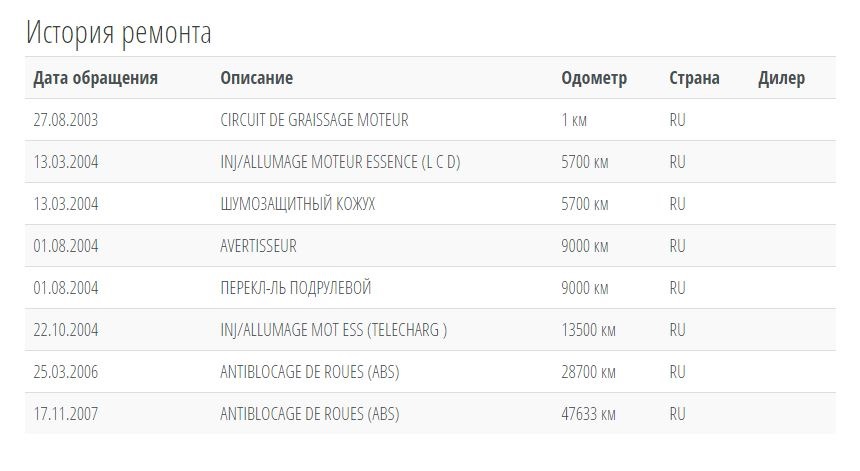
Task: Select the Одометр column header
Action: click(594, 78)
